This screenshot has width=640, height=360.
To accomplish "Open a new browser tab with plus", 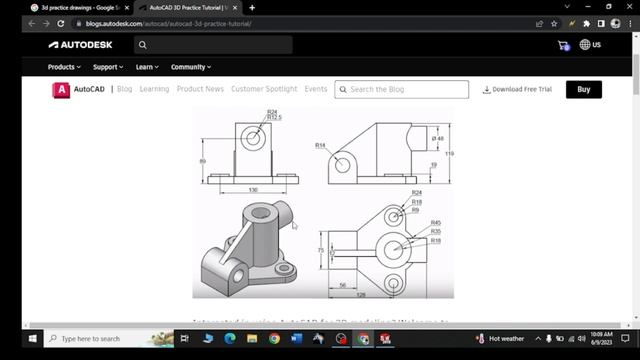I will (x=252, y=8).
